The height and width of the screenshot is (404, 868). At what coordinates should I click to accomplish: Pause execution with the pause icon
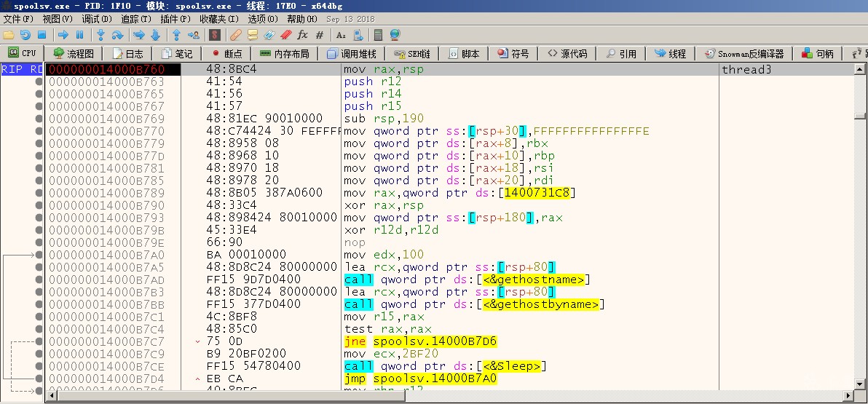point(79,35)
